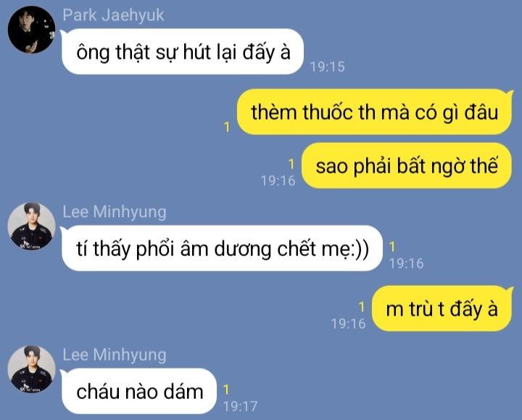Select the yellow 'm trù t đấy à' bubble
This screenshot has width=522, height=420.
(x=442, y=308)
